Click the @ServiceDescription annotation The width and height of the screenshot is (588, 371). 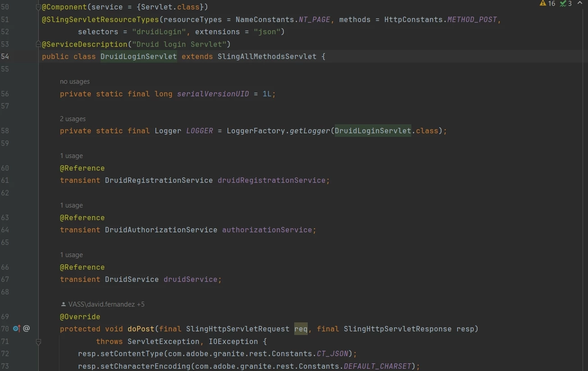tap(85, 44)
